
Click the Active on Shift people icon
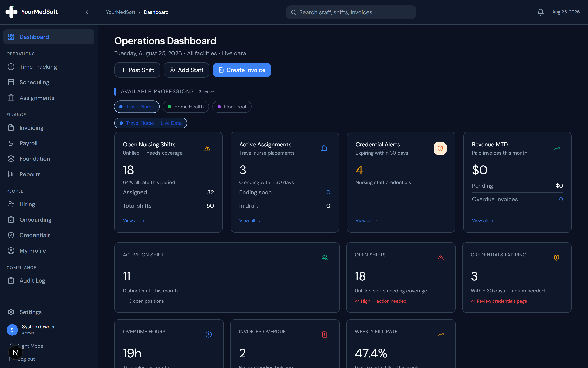(x=325, y=258)
